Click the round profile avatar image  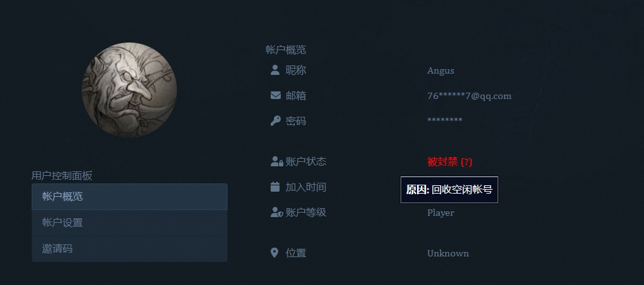pyautogui.click(x=129, y=89)
